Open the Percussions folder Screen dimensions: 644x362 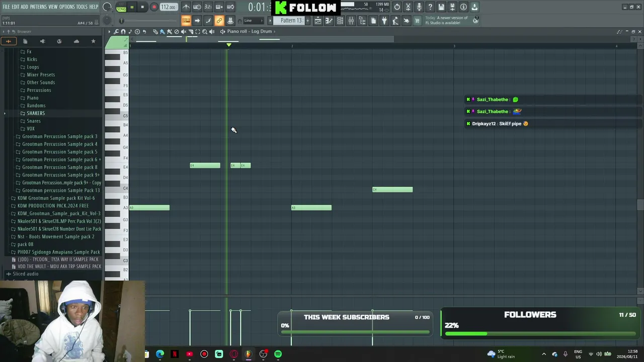[39, 90]
